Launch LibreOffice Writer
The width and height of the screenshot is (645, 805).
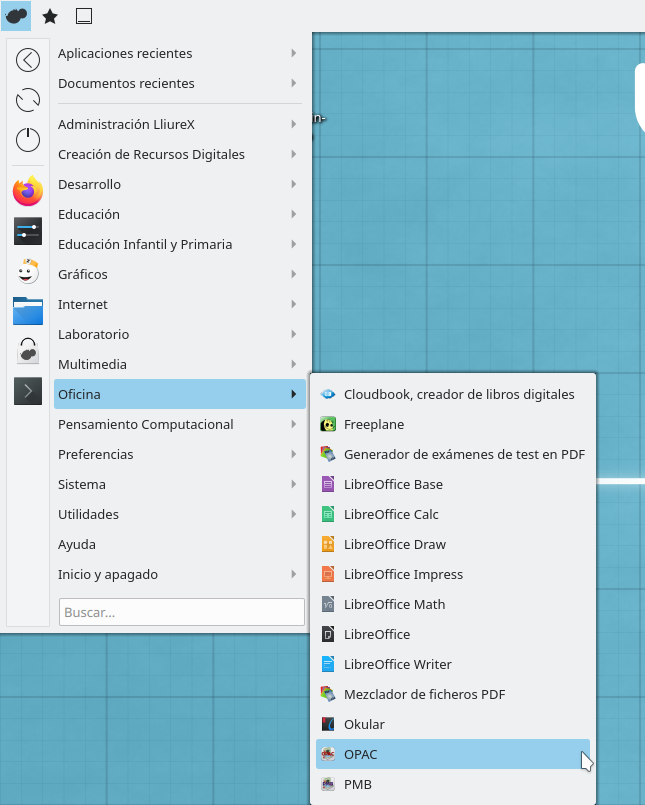397,664
